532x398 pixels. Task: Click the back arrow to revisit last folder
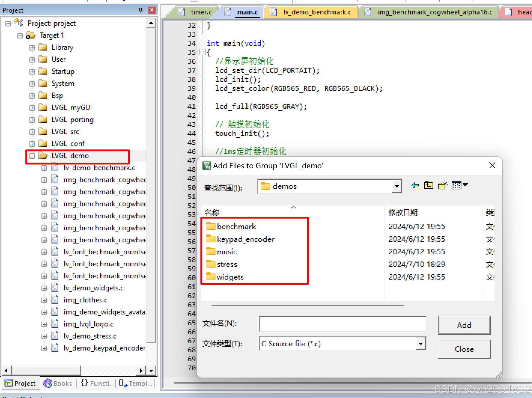click(x=415, y=185)
